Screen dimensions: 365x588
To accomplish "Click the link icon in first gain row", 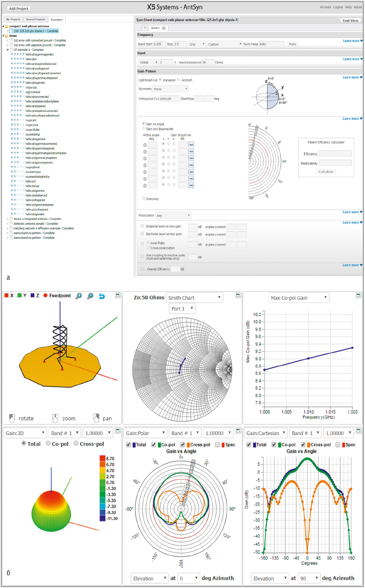I will (x=191, y=144).
